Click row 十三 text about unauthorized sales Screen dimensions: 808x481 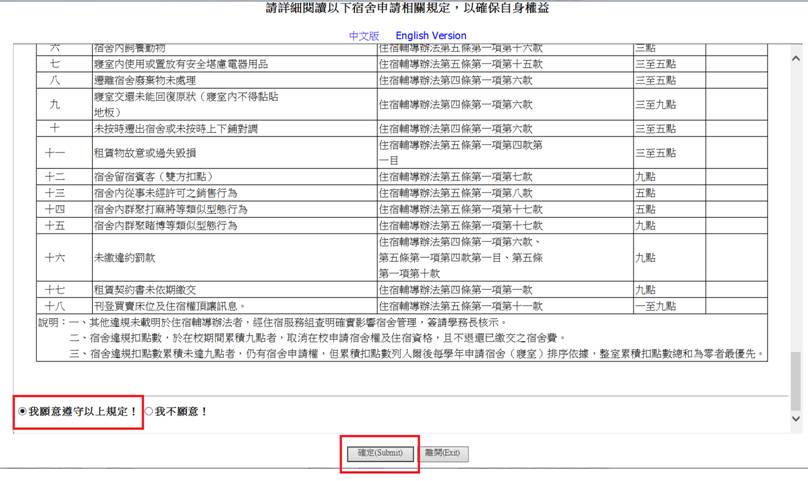tap(159, 193)
